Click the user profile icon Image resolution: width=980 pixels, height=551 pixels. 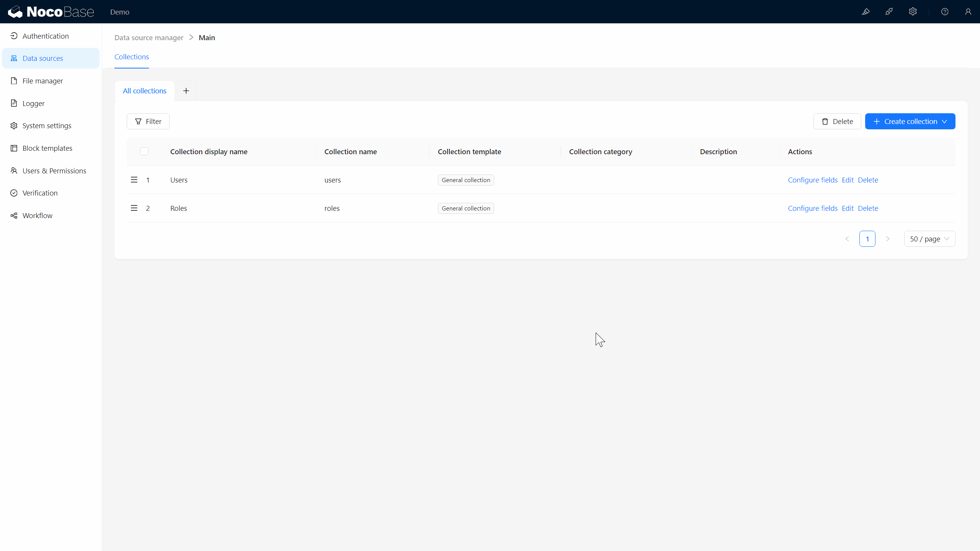968,11
